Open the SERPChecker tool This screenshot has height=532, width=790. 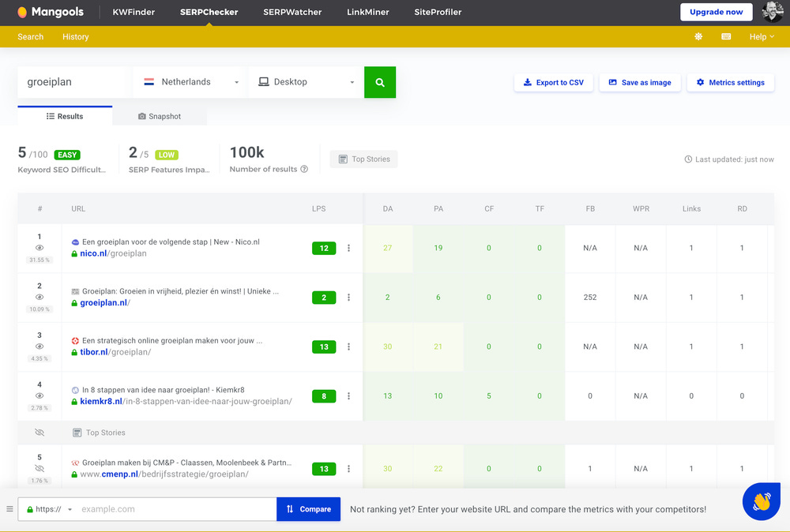pos(209,12)
